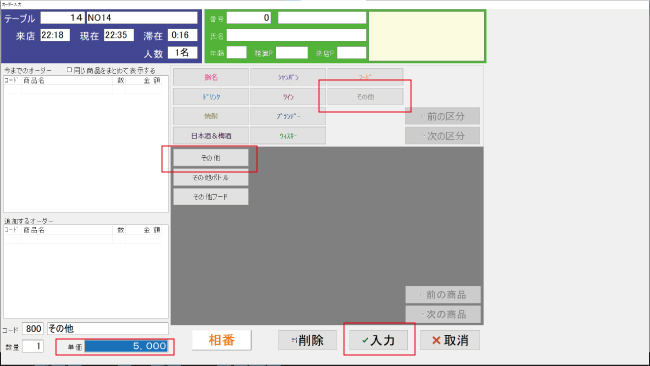The height and width of the screenshot is (366, 650).
Task: Click 商品名 header in 今までのオーダー list
Action: pos(34,80)
